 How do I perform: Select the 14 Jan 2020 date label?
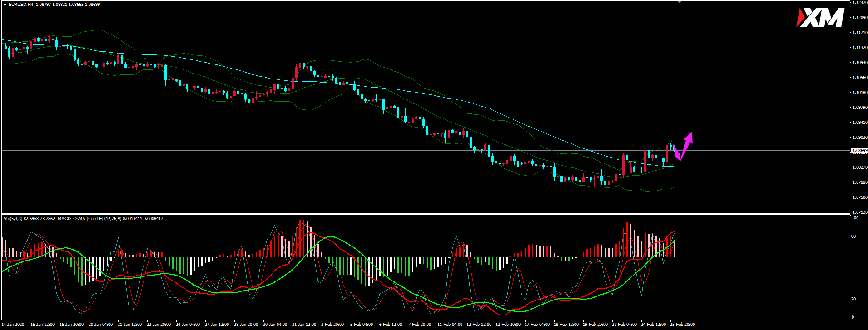[x=13, y=325]
